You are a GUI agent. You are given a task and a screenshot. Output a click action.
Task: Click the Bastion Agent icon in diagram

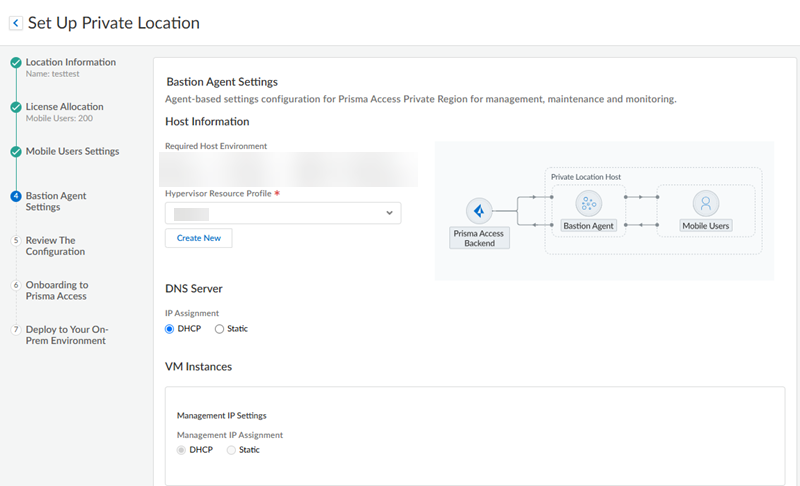(x=587, y=204)
